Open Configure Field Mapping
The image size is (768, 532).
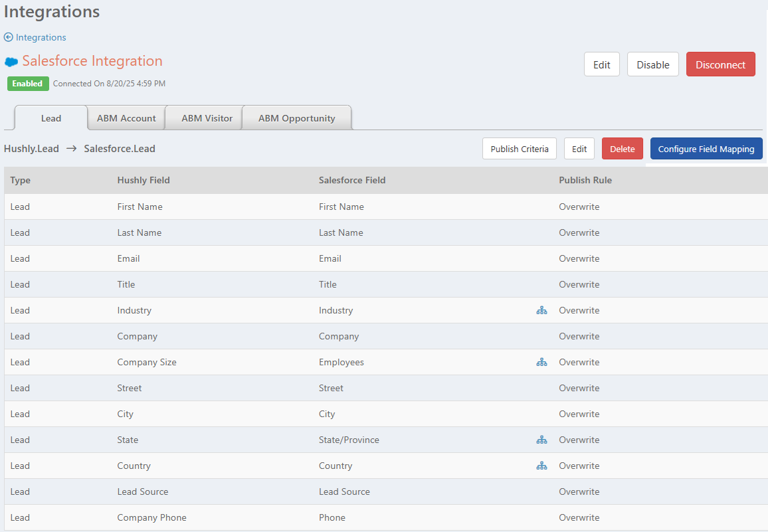click(706, 149)
